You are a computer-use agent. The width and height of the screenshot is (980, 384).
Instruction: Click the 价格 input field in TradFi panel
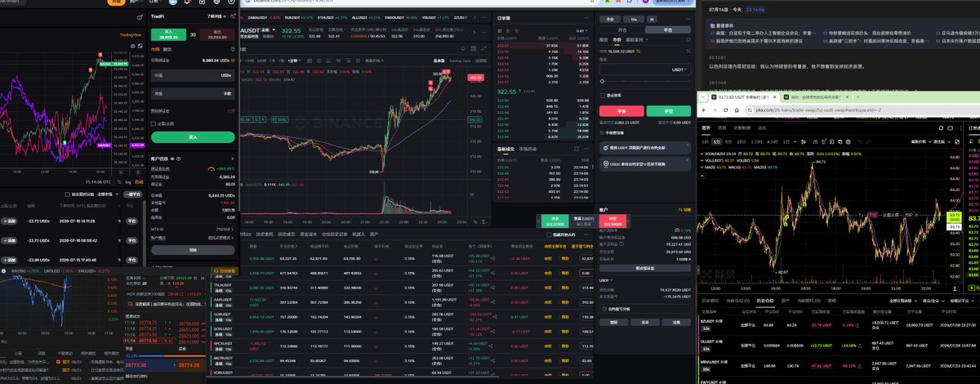point(193,75)
